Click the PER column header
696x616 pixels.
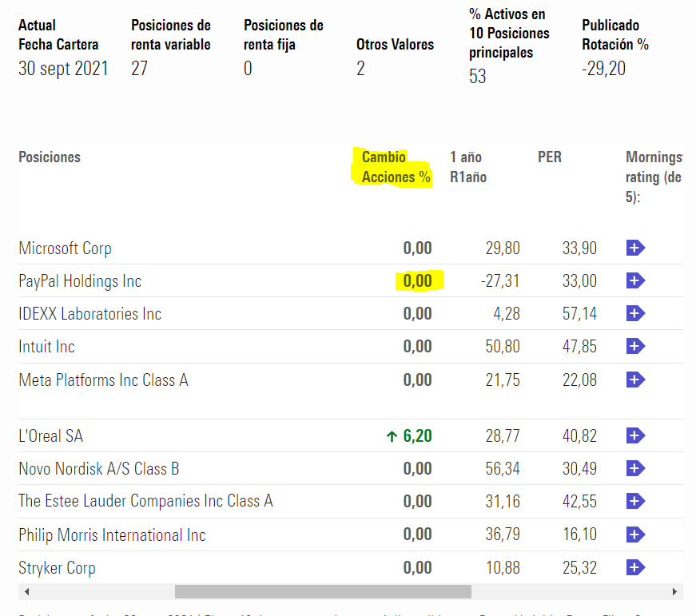(549, 157)
